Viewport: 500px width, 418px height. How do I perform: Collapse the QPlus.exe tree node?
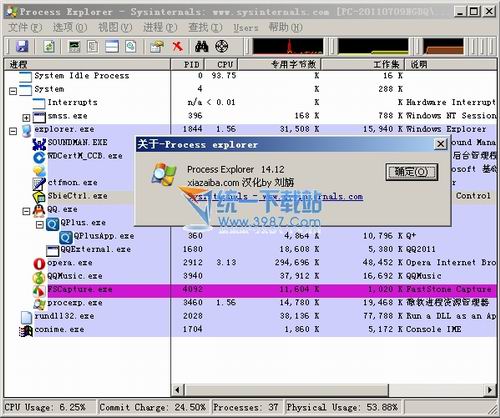coord(39,224)
